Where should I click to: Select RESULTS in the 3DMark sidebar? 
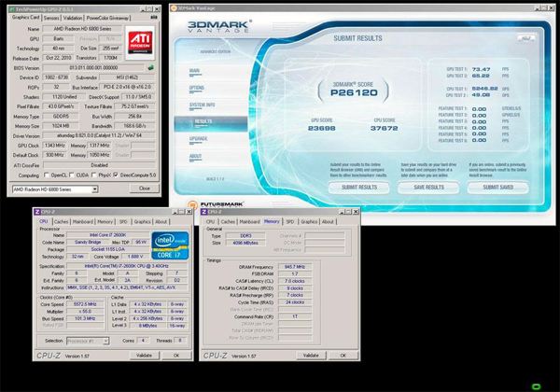pos(211,123)
